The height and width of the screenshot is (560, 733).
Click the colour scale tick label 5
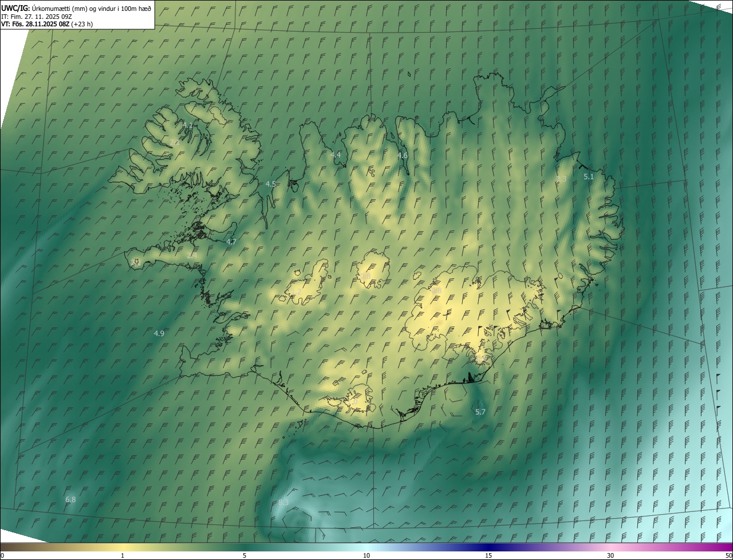click(245, 555)
